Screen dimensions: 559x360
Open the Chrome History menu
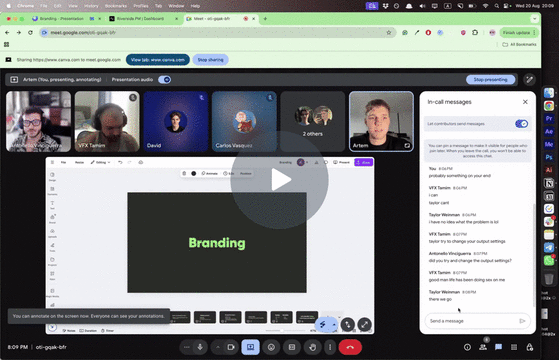pos(91,6)
